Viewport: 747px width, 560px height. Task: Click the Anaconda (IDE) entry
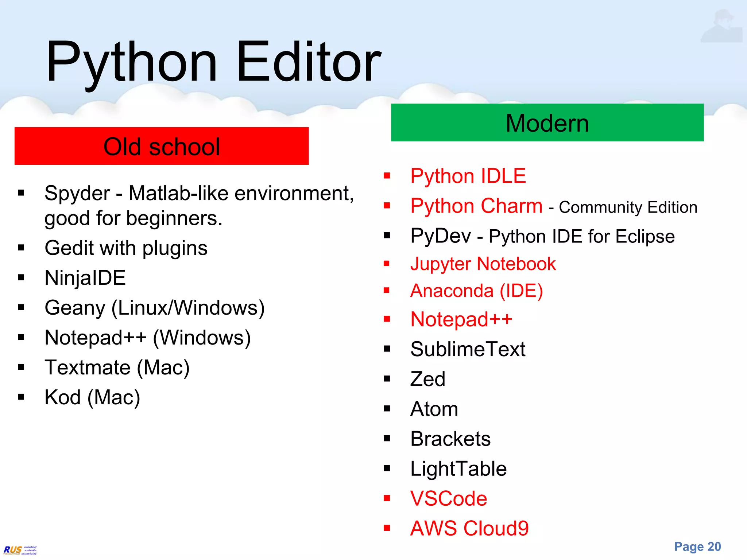pos(476,291)
